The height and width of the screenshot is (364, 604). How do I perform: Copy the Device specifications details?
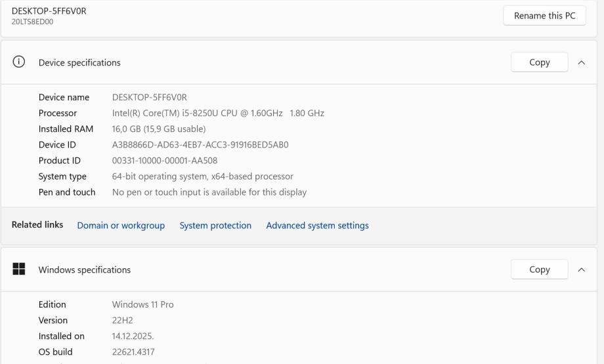point(539,62)
